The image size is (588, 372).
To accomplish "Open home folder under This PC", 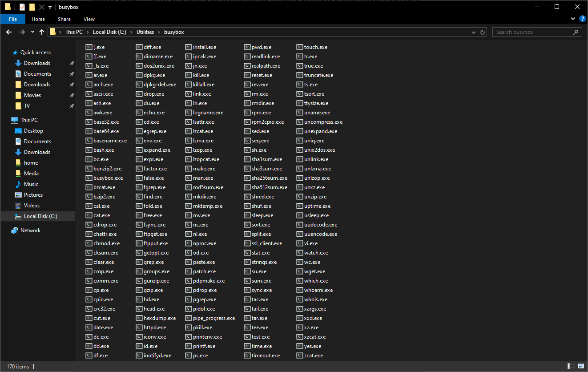I will [31, 163].
